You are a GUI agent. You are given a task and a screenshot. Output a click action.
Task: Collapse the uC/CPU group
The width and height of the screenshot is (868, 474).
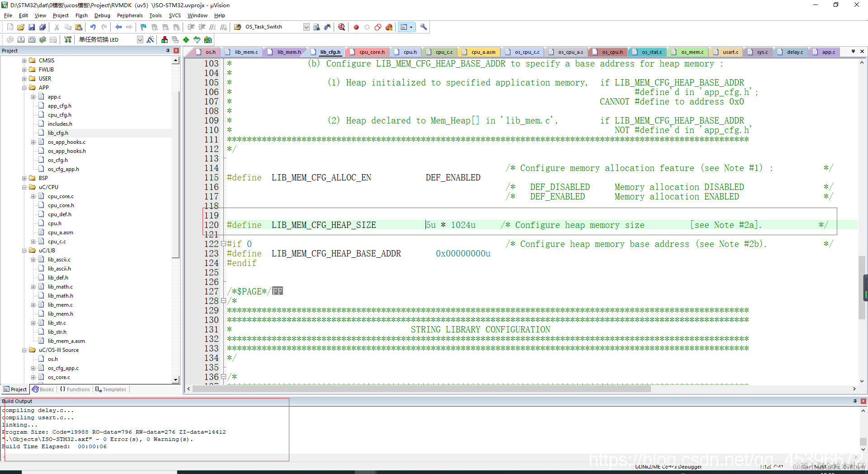click(x=24, y=187)
